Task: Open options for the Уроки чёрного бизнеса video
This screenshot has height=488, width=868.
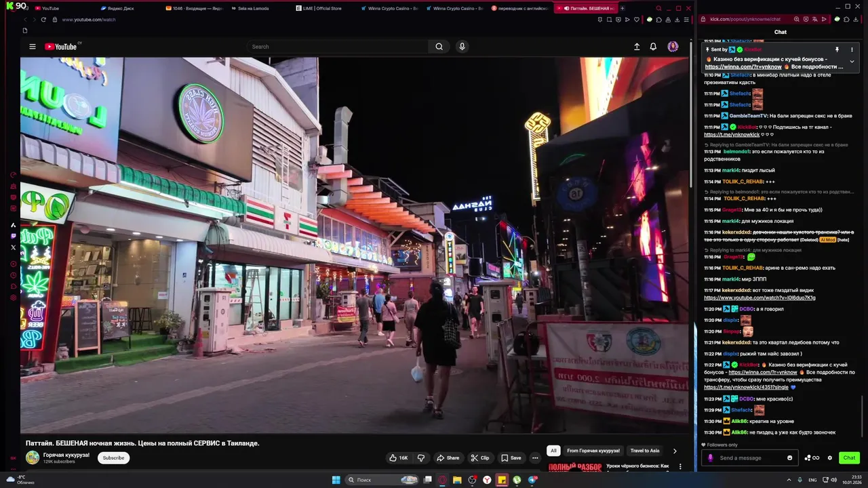Action: [680, 466]
